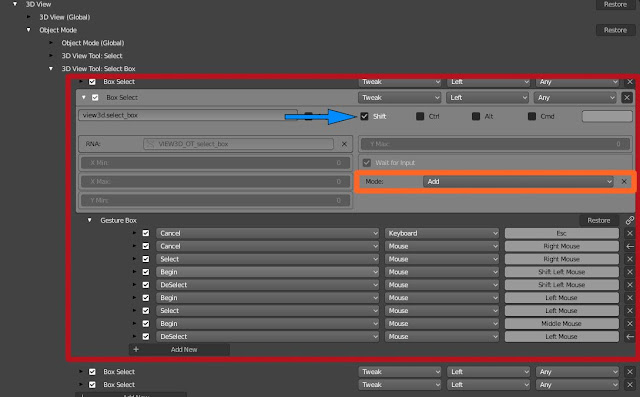Image resolution: width=640 pixels, height=397 pixels.
Task: Remove the Begin Shift Left Mouse item
Action: click(630, 272)
